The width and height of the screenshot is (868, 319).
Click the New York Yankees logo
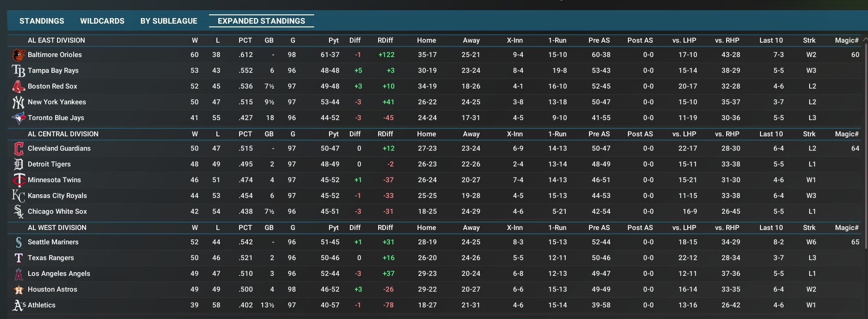point(19,102)
